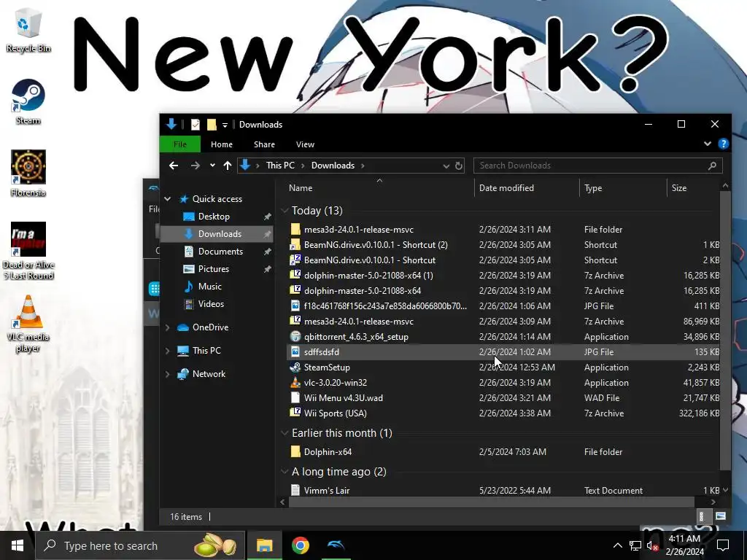Select Videos in the navigation pane

(211, 304)
